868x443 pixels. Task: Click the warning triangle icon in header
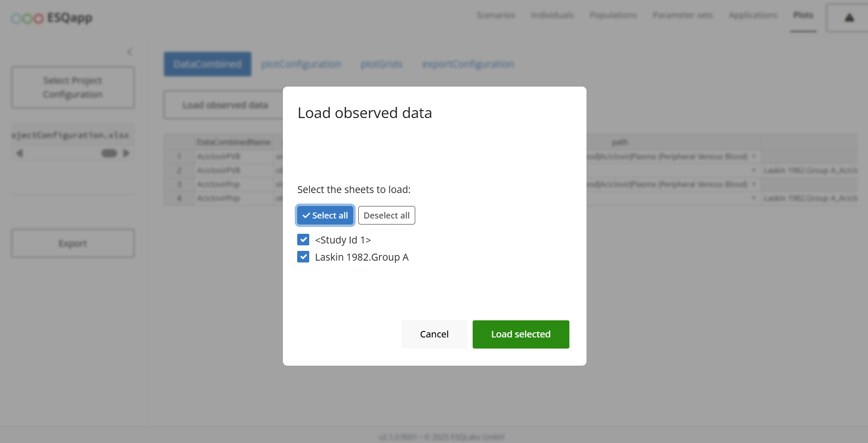[x=849, y=18]
